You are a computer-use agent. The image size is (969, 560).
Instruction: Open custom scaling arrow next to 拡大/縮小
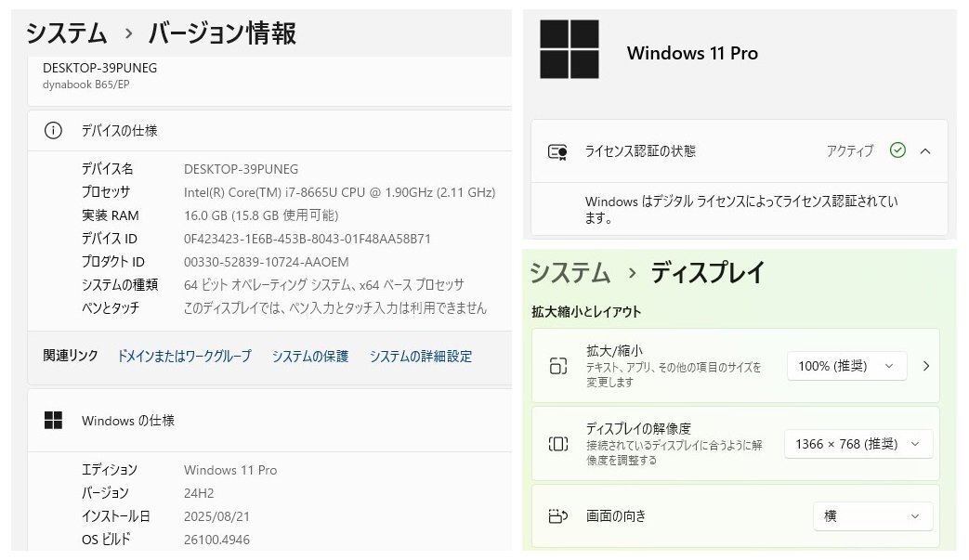pyautogui.click(x=925, y=366)
